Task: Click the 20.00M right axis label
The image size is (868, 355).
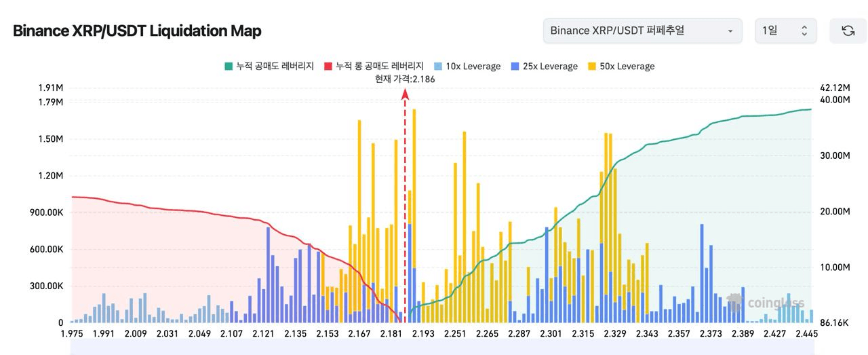Action: tap(835, 212)
